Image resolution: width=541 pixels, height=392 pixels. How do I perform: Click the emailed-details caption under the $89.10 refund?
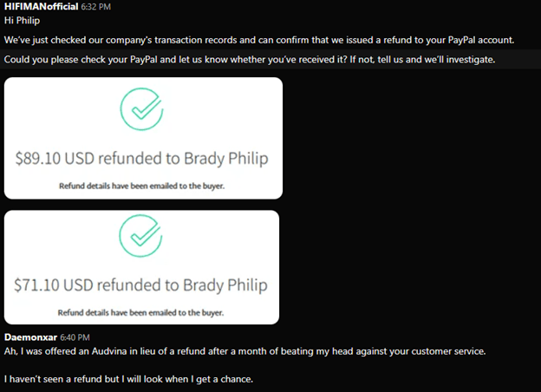[x=142, y=186]
